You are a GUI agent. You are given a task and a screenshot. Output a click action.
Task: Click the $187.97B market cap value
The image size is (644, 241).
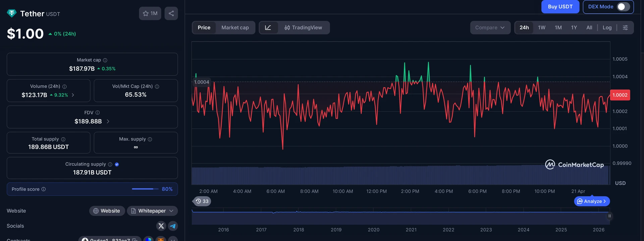click(x=82, y=69)
